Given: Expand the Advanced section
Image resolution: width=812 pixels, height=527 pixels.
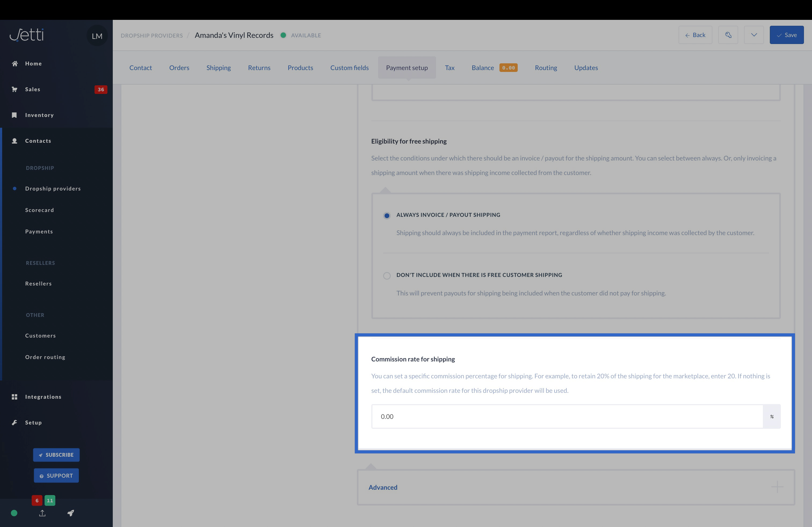Looking at the screenshot, I should (383, 487).
